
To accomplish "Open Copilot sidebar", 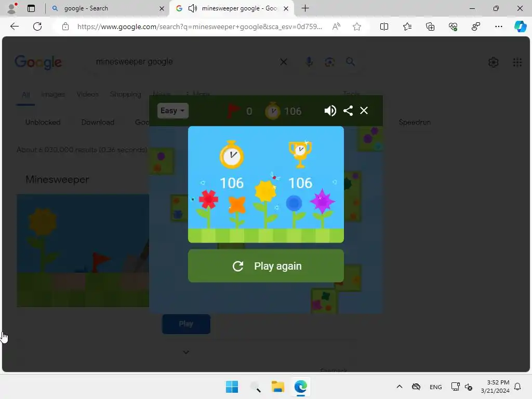I will point(520,26).
